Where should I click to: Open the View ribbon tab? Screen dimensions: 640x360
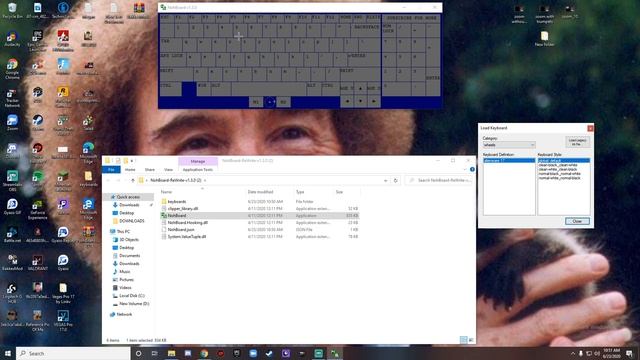168,169
